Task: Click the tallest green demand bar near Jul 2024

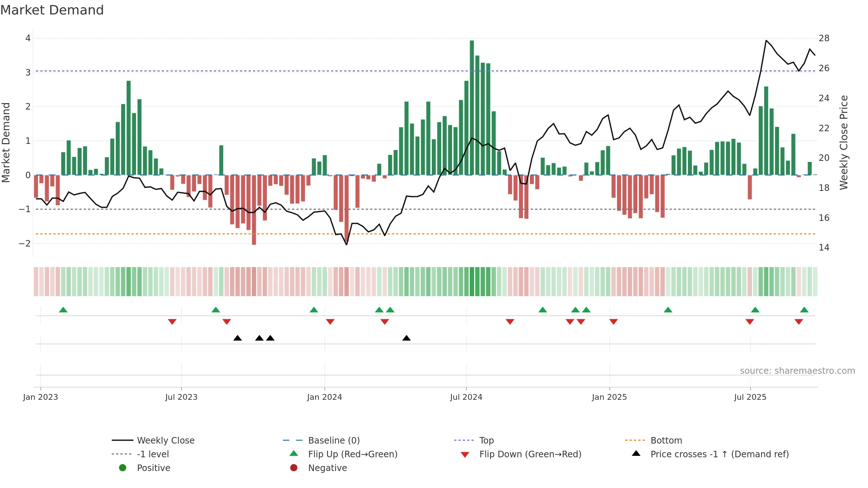Action: point(472,108)
